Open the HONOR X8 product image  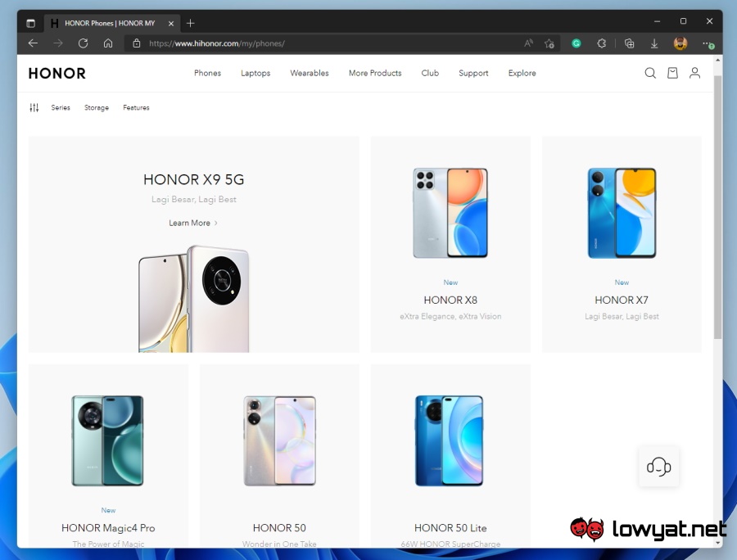(x=450, y=213)
